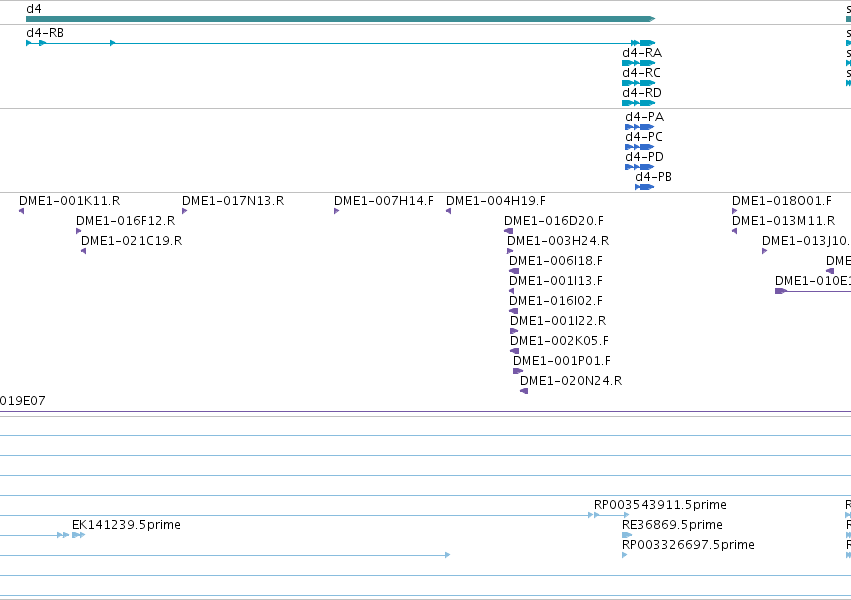Click the arrow marker under DME1-001I13.F
This screenshot has width=851, height=600.
pos(511,291)
